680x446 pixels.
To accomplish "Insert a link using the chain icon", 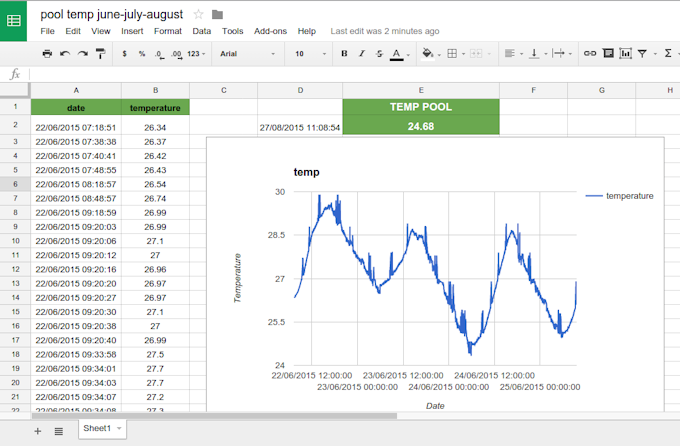I will click(590, 53).
